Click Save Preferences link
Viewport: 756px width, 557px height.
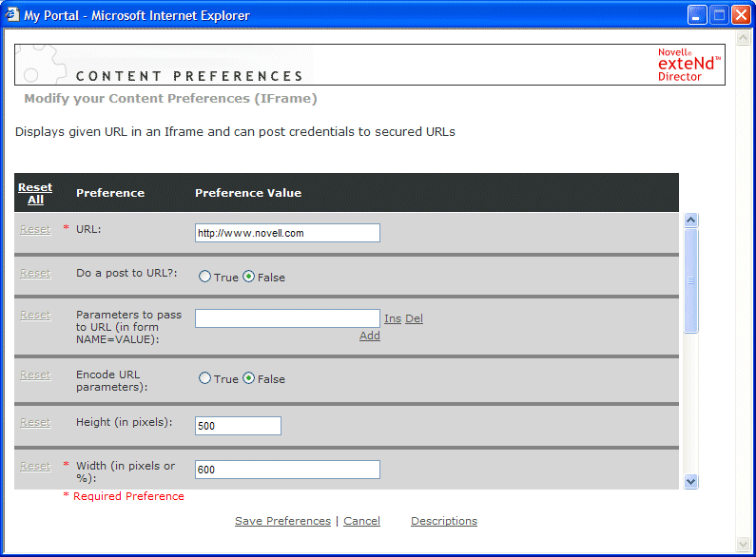click(x=283, y=521)
